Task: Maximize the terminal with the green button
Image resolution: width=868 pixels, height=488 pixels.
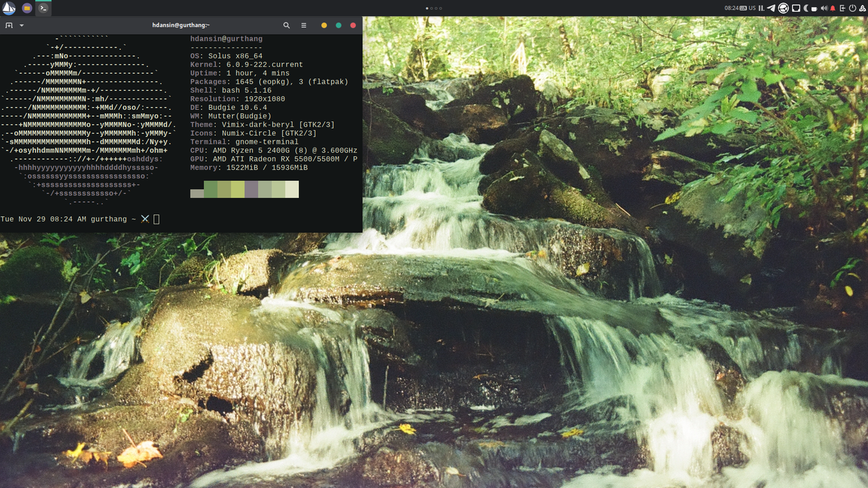Action: tap(338, 25)
